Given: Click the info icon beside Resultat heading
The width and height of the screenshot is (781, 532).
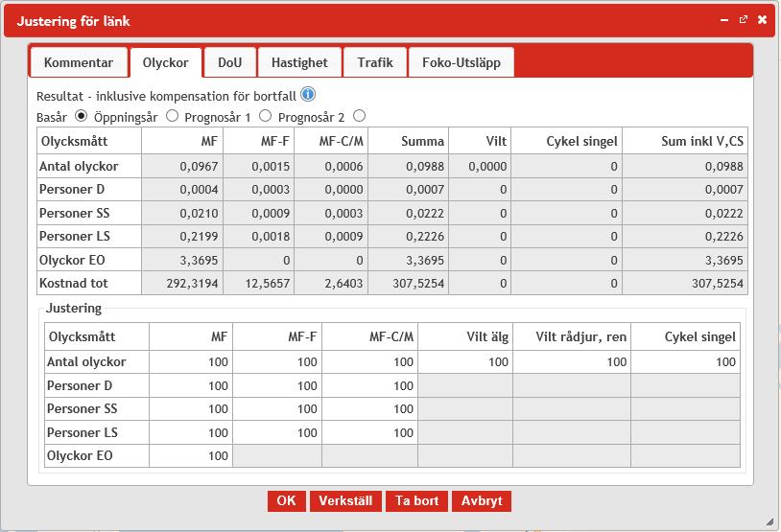Looking at the screenshot, I should click(x=308, y=94).
